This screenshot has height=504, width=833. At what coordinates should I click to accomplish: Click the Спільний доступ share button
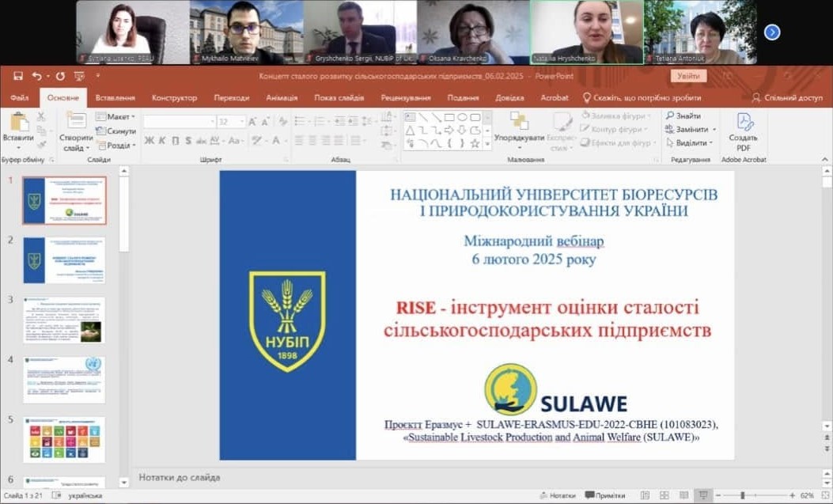point(787,98)
